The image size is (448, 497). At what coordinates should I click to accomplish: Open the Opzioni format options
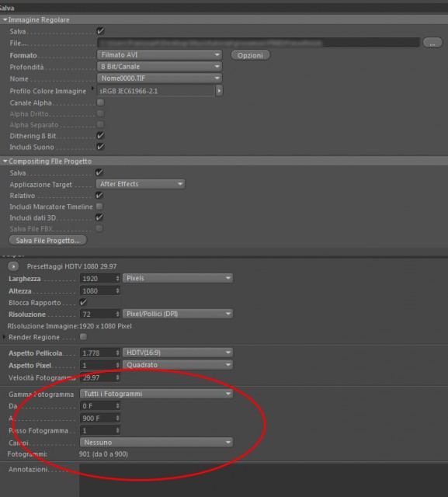(250, 55)
